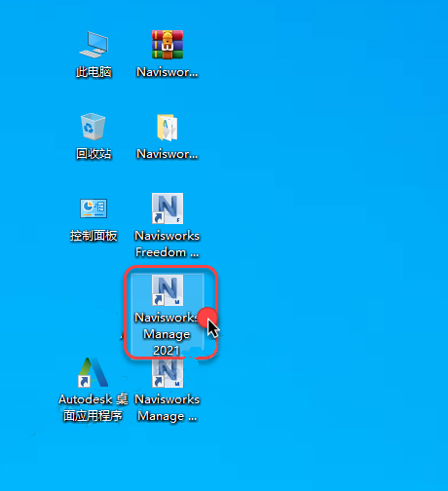Click empty desktop area to deselect icons

pos(324,227)
